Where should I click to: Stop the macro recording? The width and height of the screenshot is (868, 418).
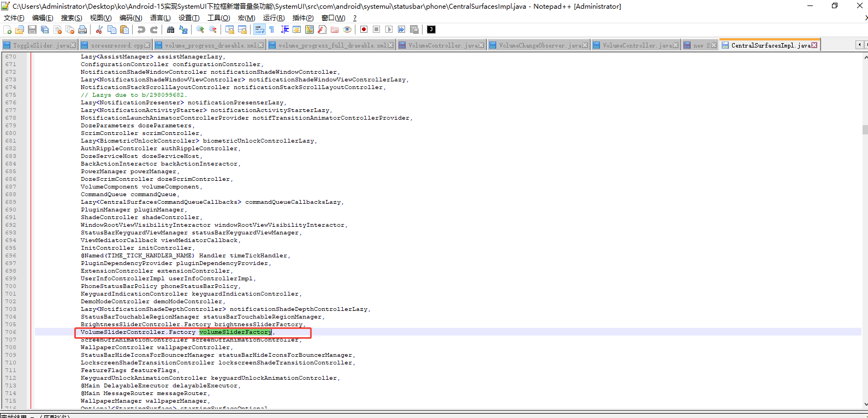(376, 30)
